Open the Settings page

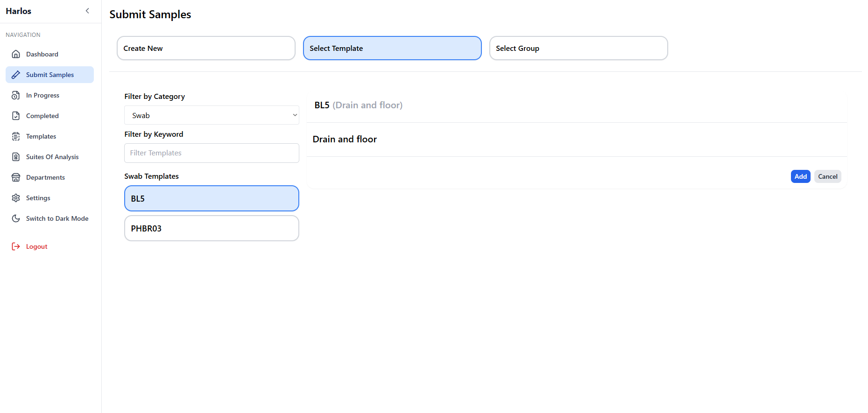pos(49,198)
